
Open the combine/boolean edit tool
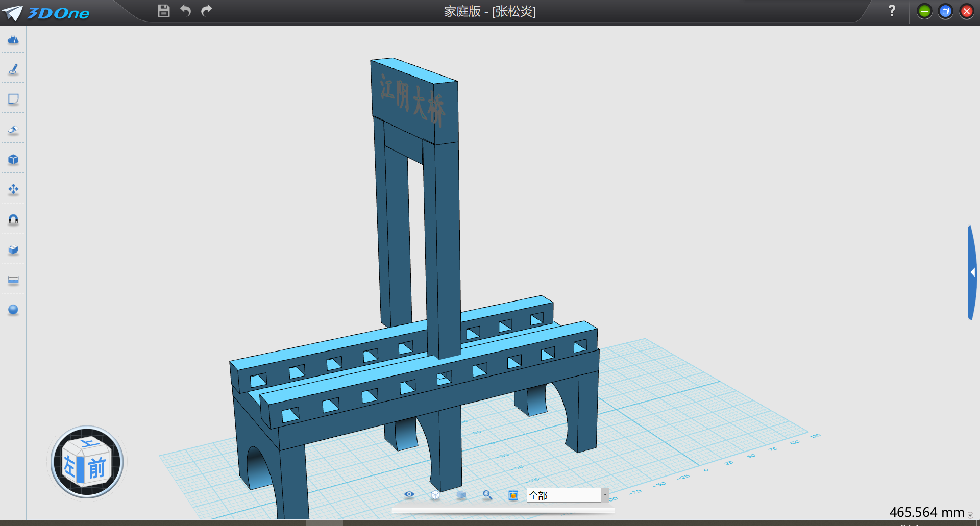pos(13,250)
